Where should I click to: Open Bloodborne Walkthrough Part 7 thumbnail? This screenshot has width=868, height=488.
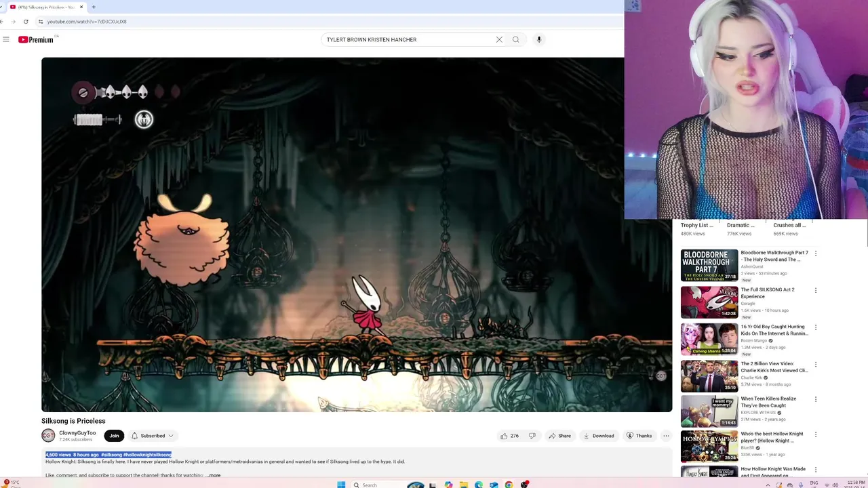pyautogui.click(x=709, y=265)
